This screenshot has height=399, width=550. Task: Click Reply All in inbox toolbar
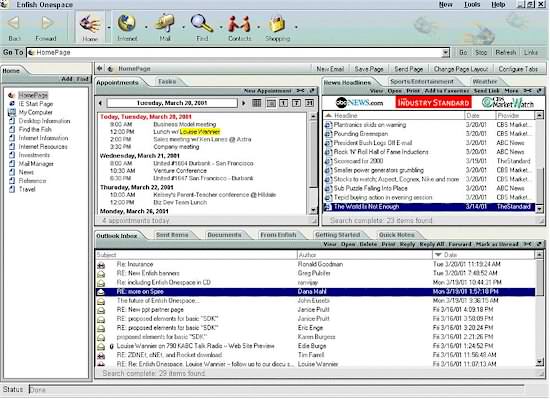432,244
